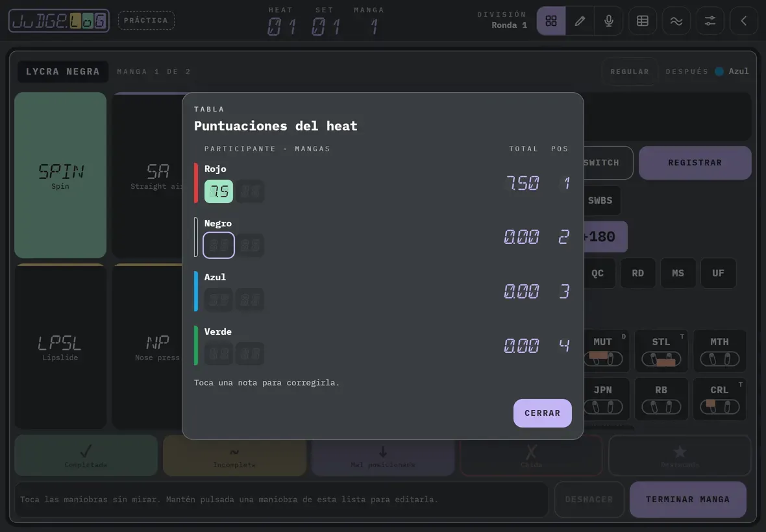Select the SPIN trick tile

tap(60, 175)
